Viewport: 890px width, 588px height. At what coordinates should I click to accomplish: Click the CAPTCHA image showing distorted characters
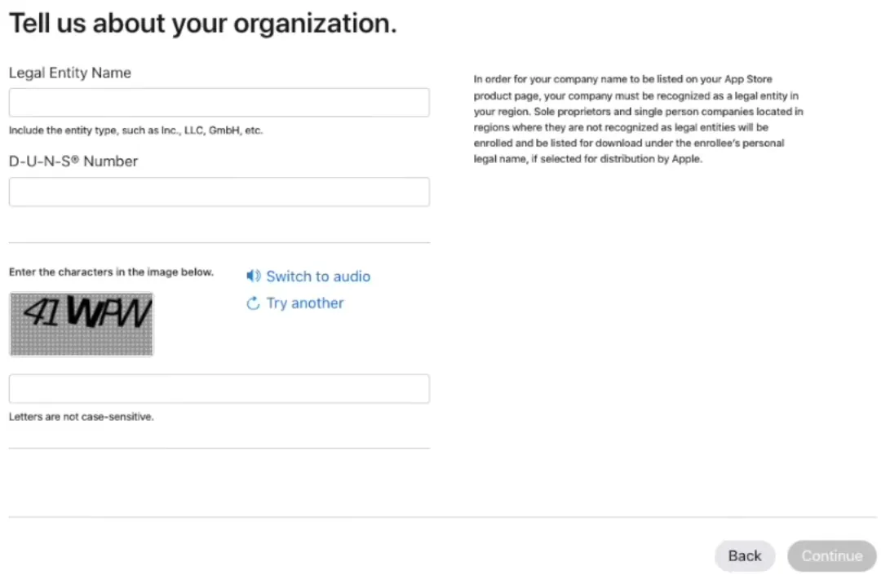tap(81, 324)
